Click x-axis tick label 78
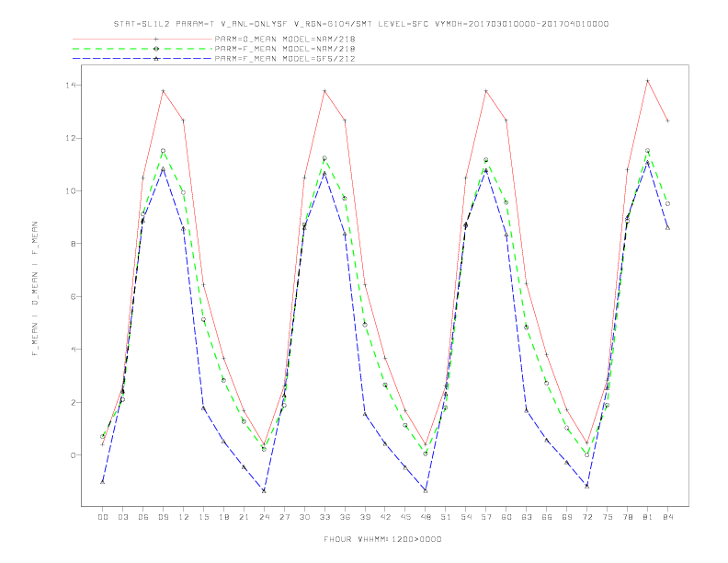This screenshot has height=563, width=728. pos(628,517)
